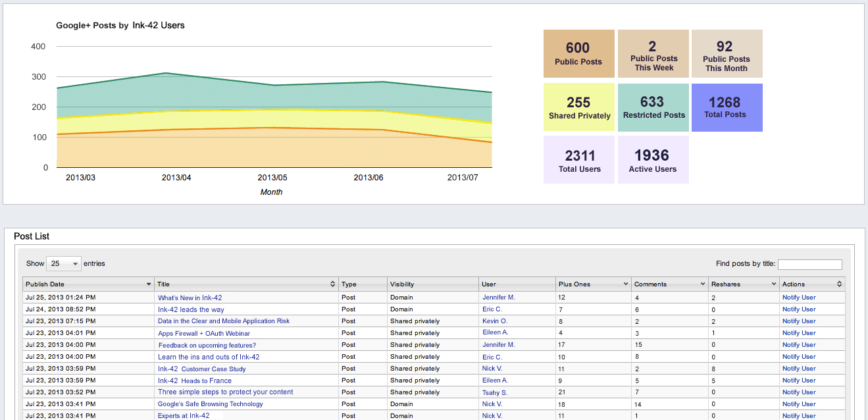Click the "2013/06" chart axis label

click(x=369, y=178)
